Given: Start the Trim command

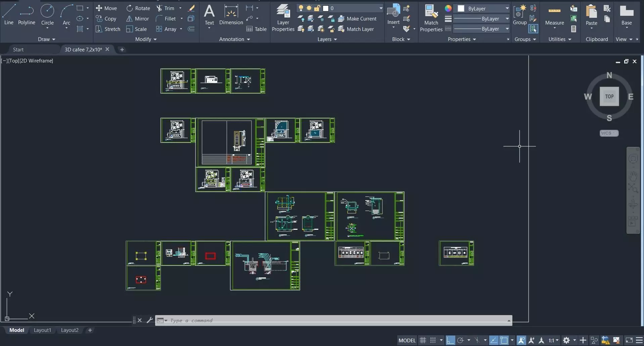Looking at the screenshot, I should [x=165, y=8].
